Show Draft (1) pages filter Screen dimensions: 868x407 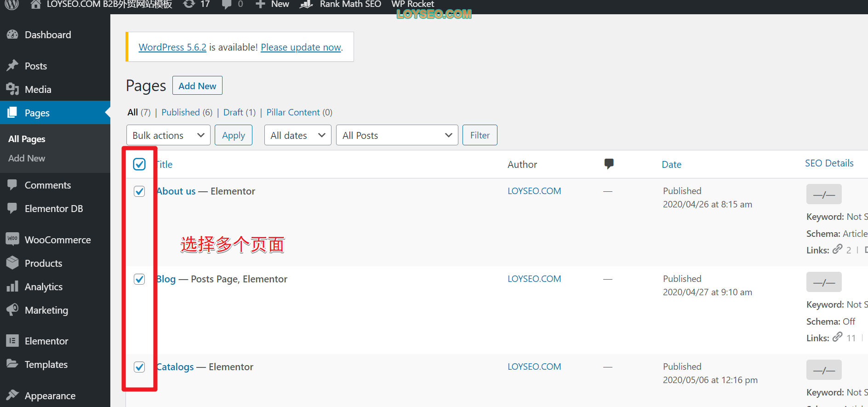click(x=240, y=112)
